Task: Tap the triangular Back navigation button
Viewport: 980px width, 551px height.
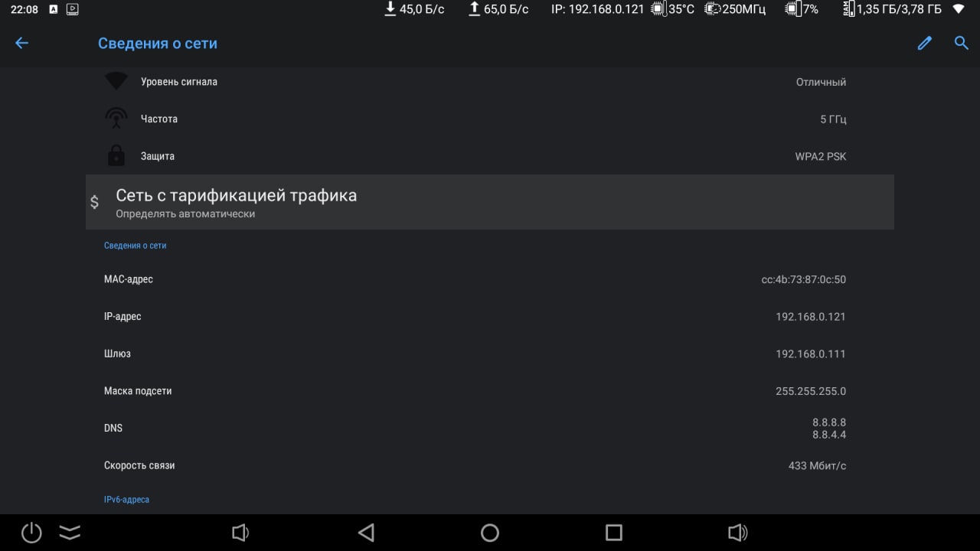Action: point(366,533)
